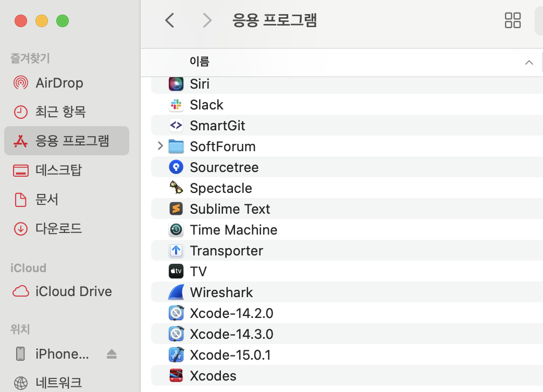The height and width of the screenshot is (392, 543).
Task: Click the green zoom window button
Action: (x=63, y=21)
